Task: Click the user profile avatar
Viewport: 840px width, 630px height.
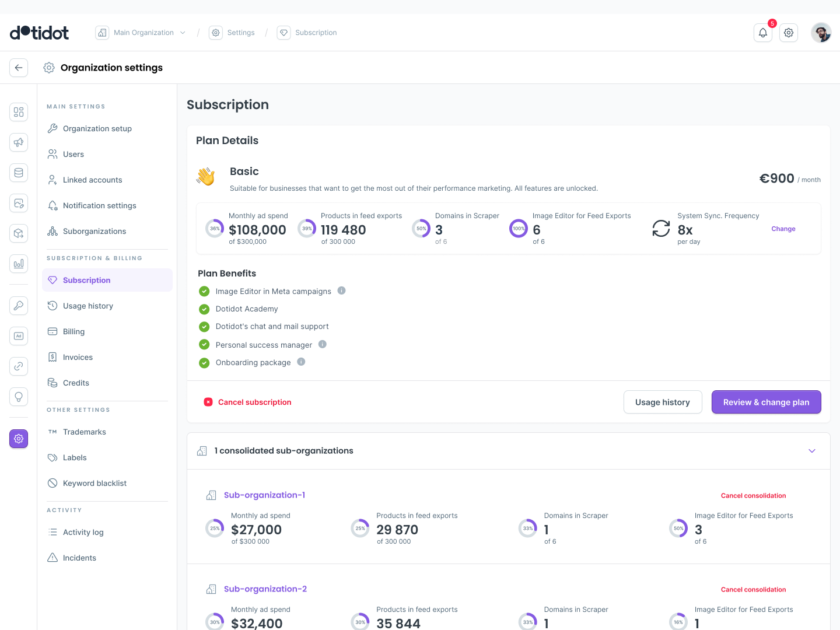Action: click(821, 33)
